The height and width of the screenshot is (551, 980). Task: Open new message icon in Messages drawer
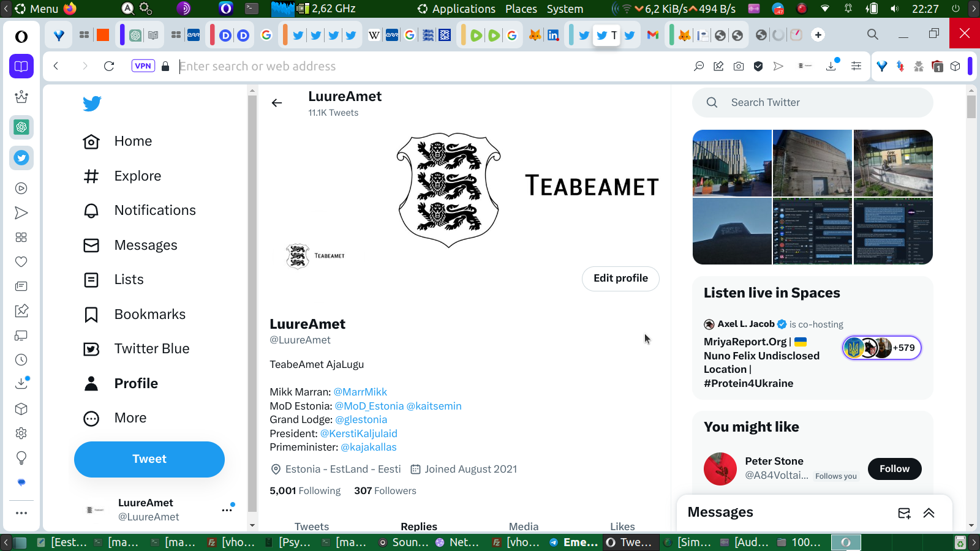[x=904, y=513]
